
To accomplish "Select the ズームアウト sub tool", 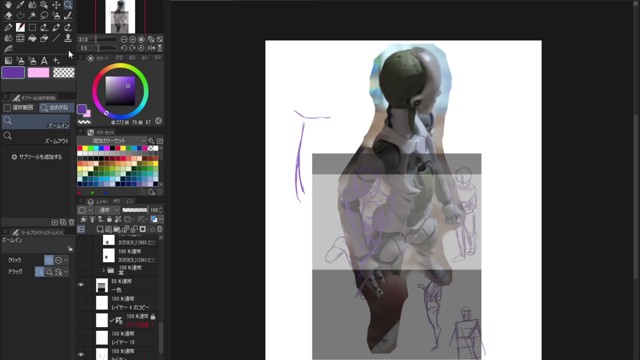I will [x=36, y=138].
